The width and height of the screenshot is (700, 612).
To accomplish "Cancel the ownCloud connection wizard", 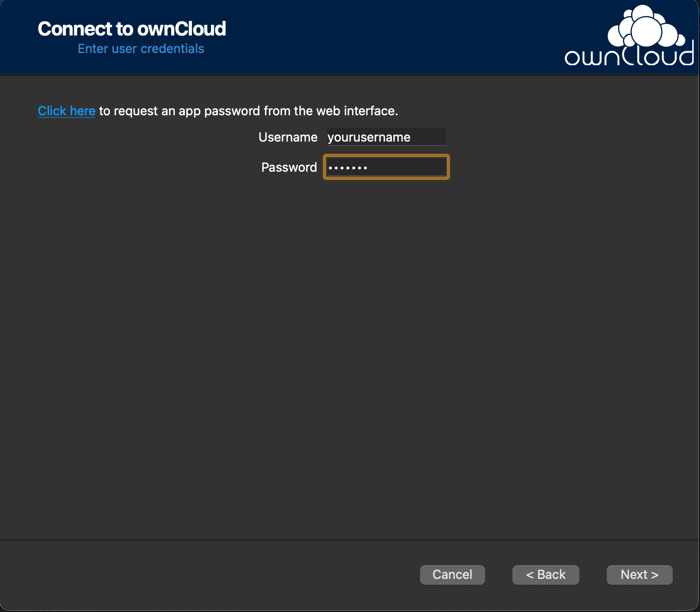I will point(452,575).
